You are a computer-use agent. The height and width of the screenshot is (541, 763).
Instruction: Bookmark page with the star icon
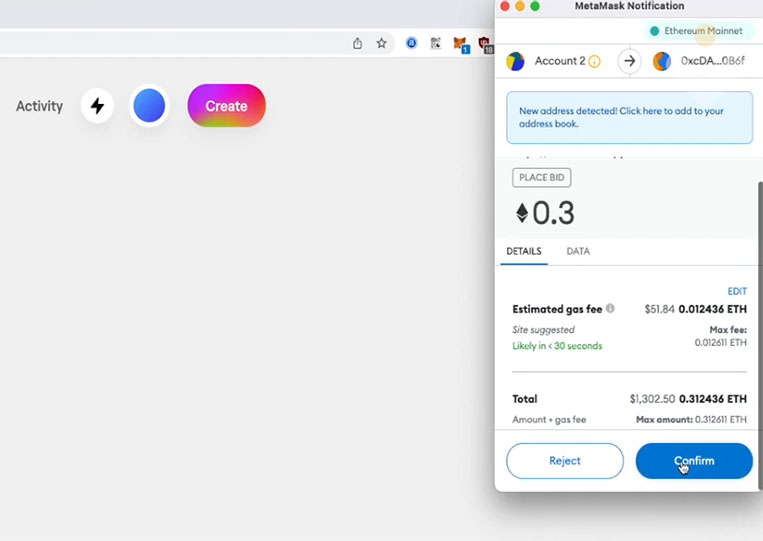(x=382, y=43)
